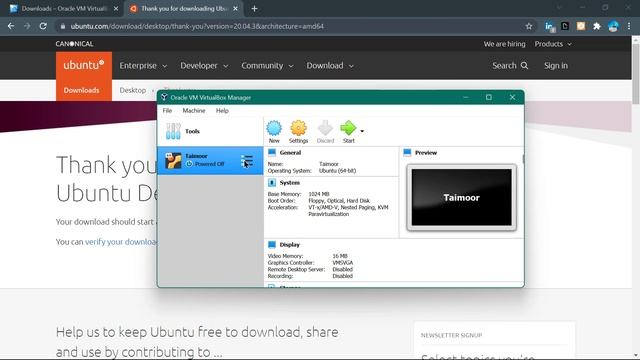The image size is (640, 360).
Task: Select the Taimoor virtual machine entry
Action: (210, 160)
